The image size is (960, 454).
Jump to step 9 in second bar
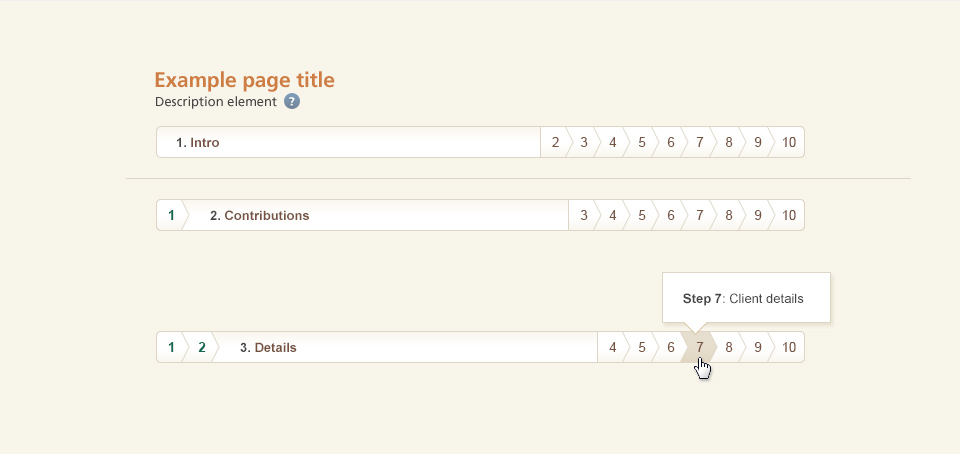[x=758, y=215]
